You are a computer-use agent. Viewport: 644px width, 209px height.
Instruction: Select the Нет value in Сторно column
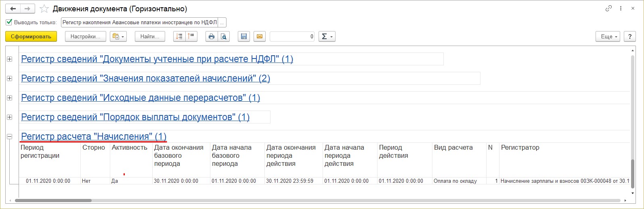coord(95,181)
